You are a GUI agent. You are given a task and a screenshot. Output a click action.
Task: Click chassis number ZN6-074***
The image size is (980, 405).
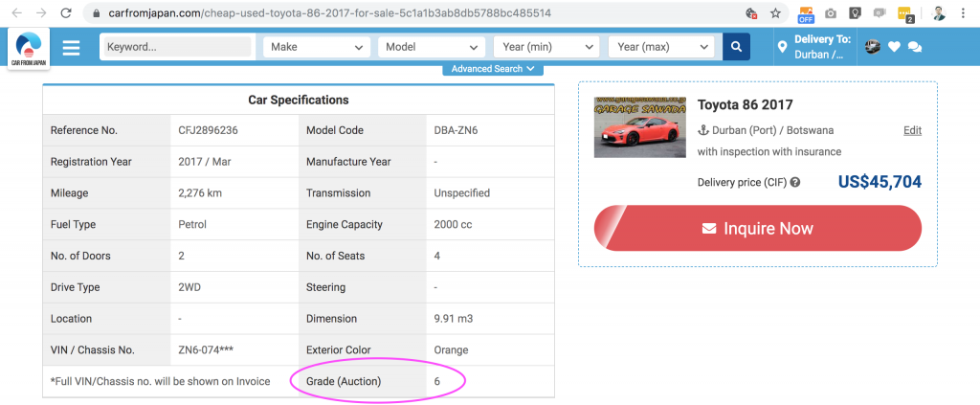(x=206, y=350)
